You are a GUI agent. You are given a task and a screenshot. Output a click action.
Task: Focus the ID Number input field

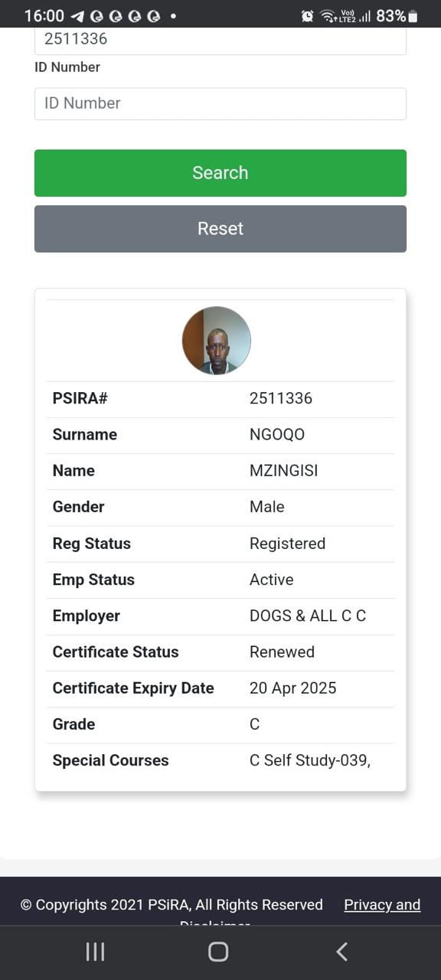220,103
